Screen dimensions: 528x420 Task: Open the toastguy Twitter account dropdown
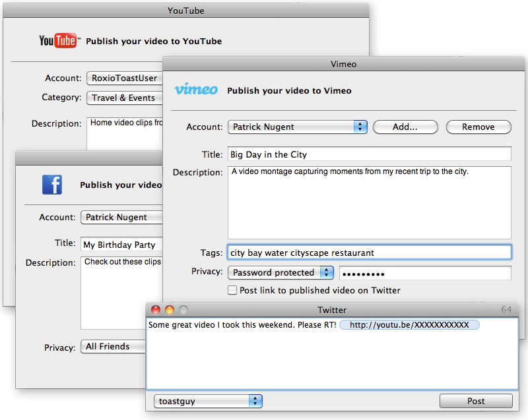pos(208,401)
